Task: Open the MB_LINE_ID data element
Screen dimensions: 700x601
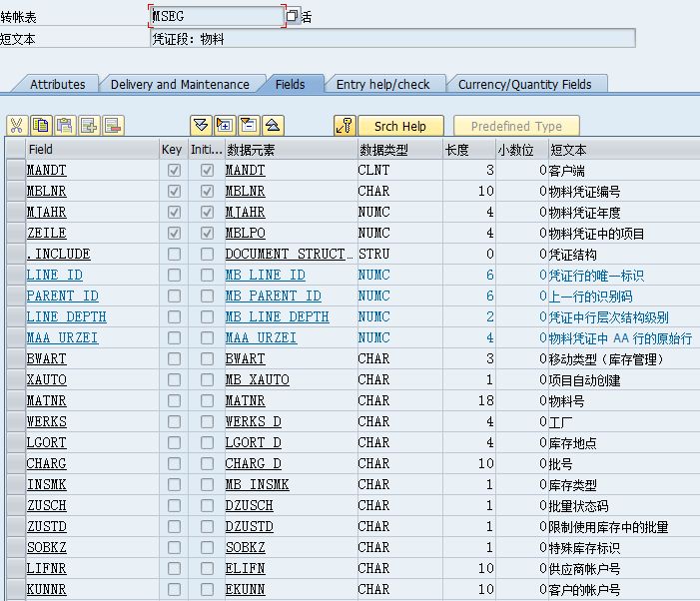Action: (x=266, y=275)
